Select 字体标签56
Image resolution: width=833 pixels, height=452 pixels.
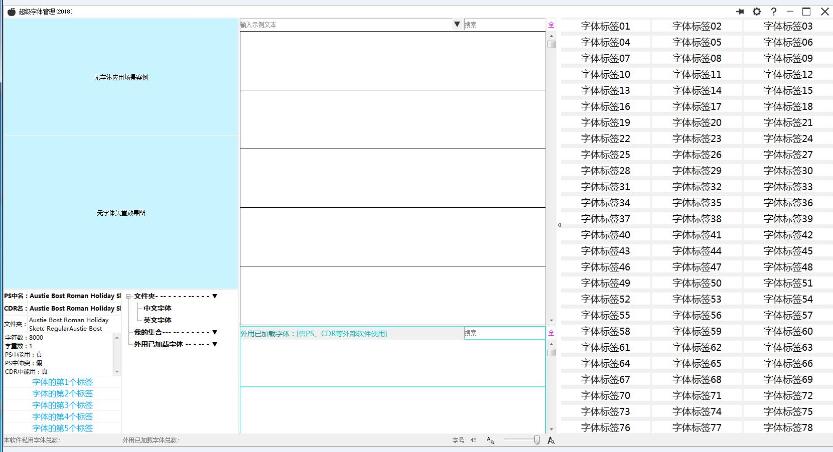click(x=696, y=315)
